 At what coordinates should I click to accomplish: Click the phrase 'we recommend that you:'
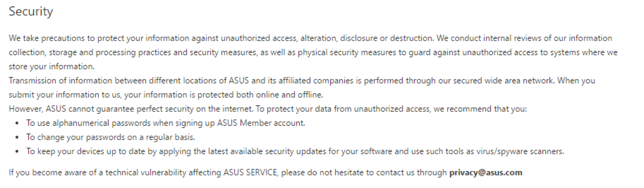pyautogui.click(x=480, y=109)
